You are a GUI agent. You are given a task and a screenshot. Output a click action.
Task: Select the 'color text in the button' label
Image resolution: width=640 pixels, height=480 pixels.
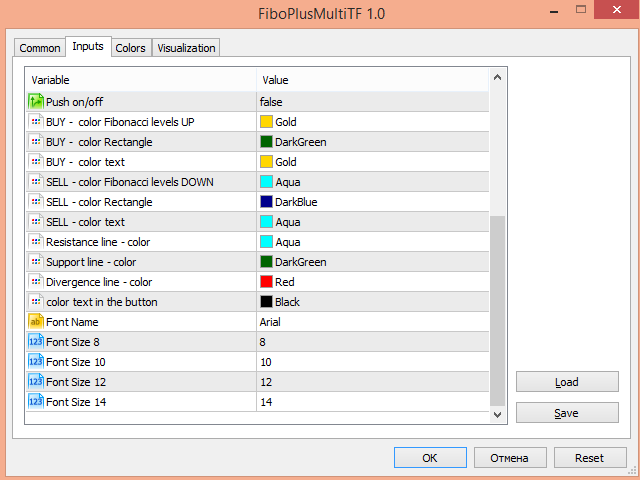tap(102, 302)
